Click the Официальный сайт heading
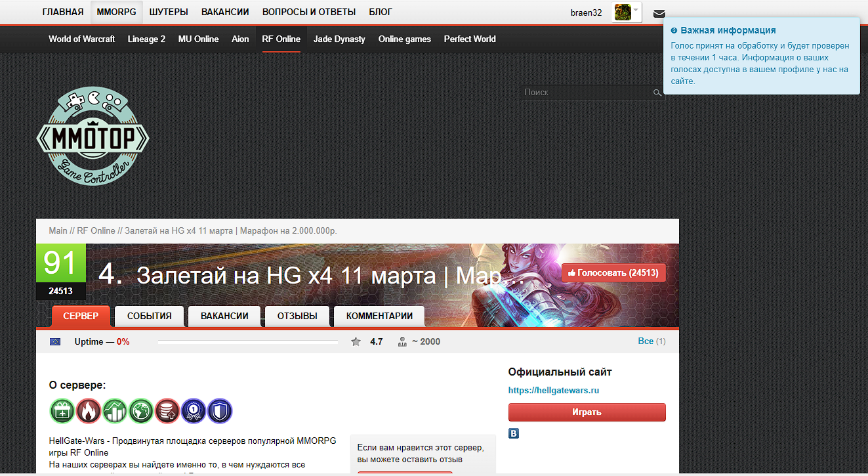868x476 pixels. [x=560, y=372]
